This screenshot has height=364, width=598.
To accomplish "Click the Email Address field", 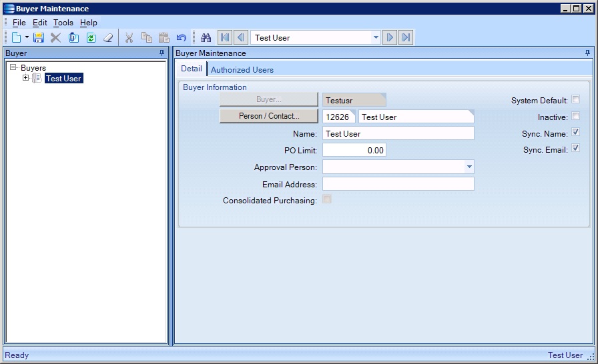I will coord(398,184).
